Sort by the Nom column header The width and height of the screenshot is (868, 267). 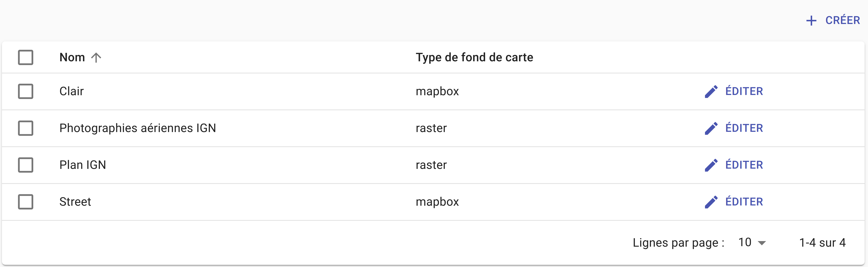click(72, 57)
